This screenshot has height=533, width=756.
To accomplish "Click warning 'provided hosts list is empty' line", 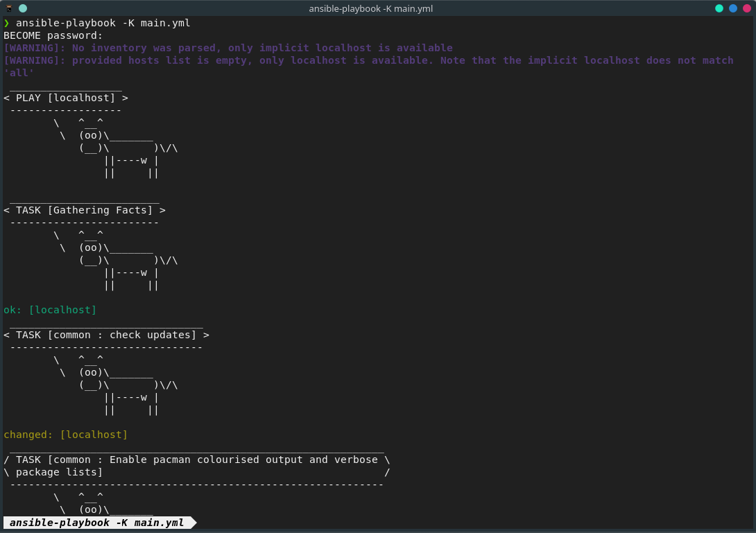I will click(x=368, y=61).
